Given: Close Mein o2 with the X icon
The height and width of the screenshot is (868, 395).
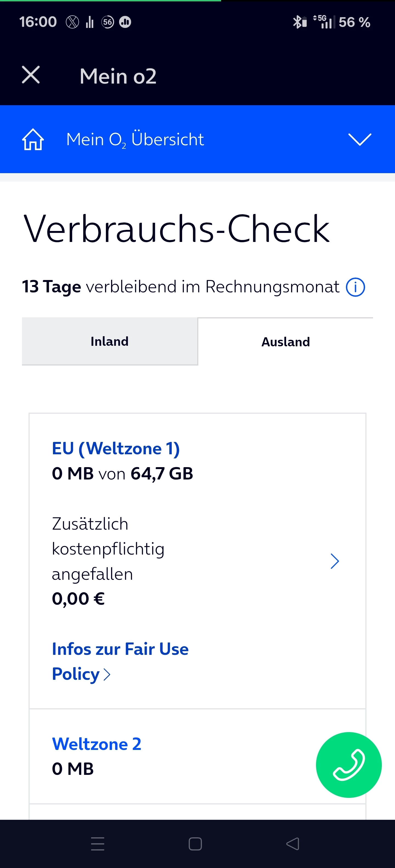Looking at the screenshot, I should point(31,75).
